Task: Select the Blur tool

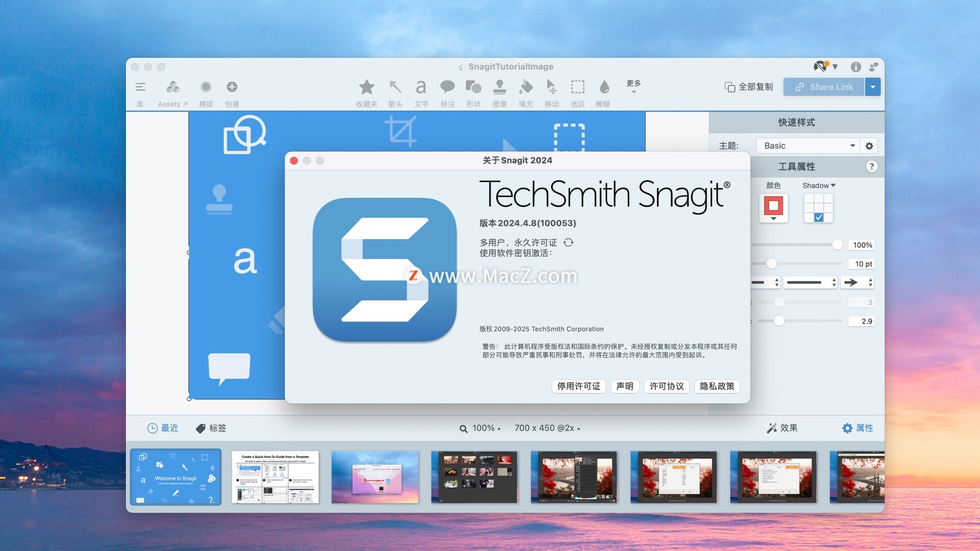Action: pyautogui.click(x=604, y=87)
